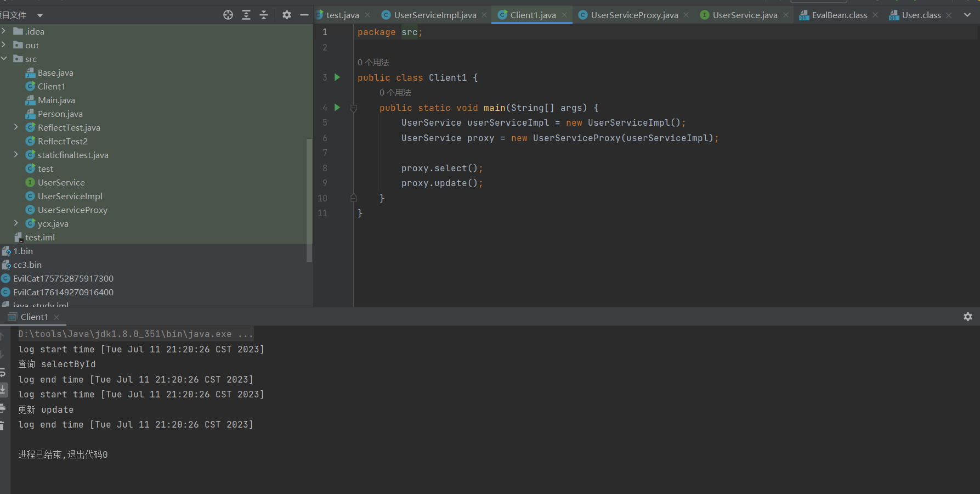Screen dimensions: 980x494
Task: Close the test.java tab
Action: 367,15
